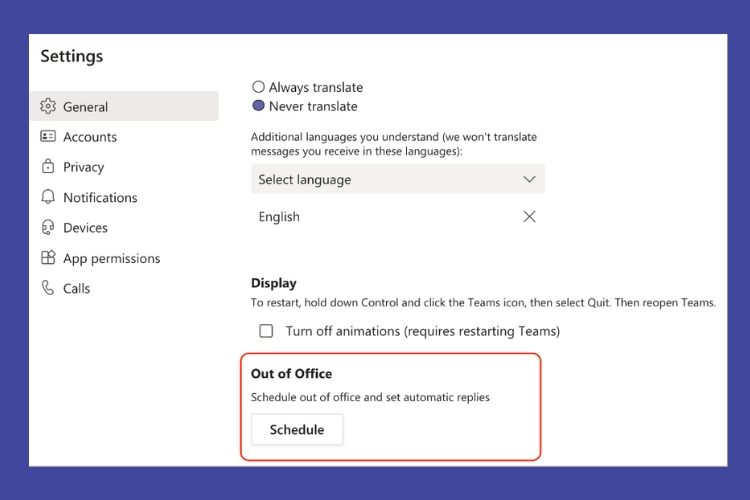
Task: Click the 'Turn off animations' label text
Action: click(x=423, y=331)
